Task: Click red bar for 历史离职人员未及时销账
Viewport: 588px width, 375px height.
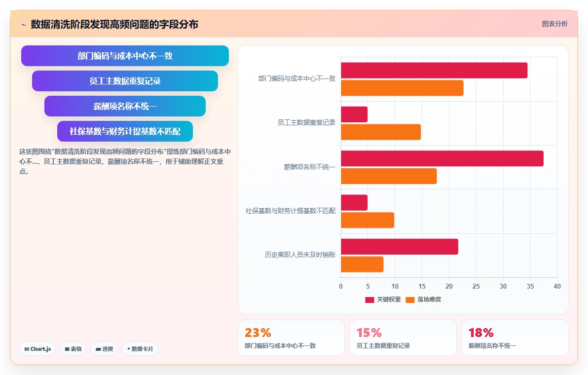Action: [400, 247]
